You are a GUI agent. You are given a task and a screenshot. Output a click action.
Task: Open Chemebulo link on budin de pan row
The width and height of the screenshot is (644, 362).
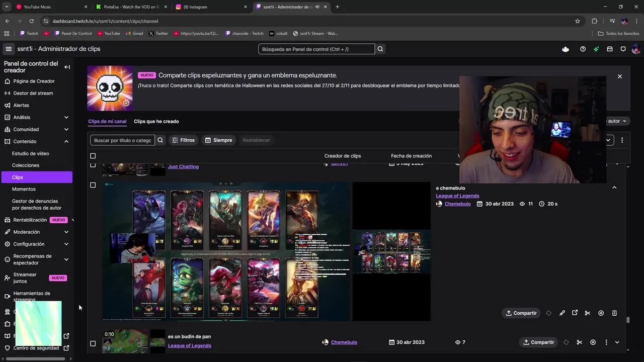point(344,342)
